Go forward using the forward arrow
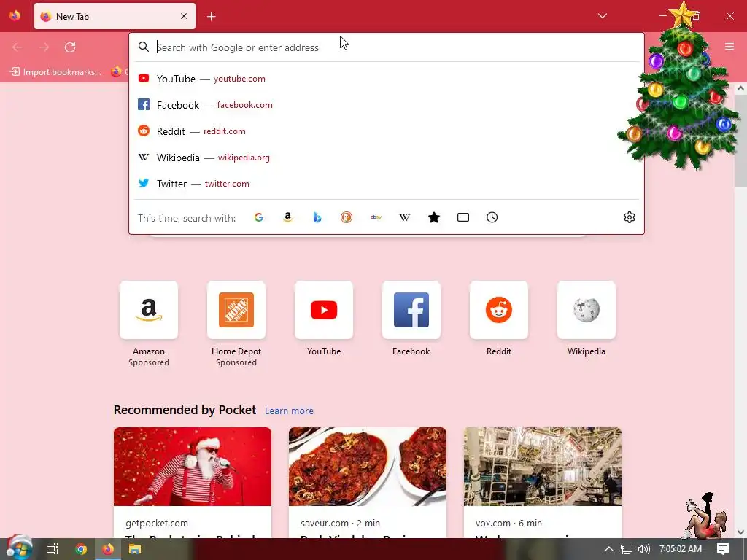Screen dimensions: 747x560 tap(44, 47)
